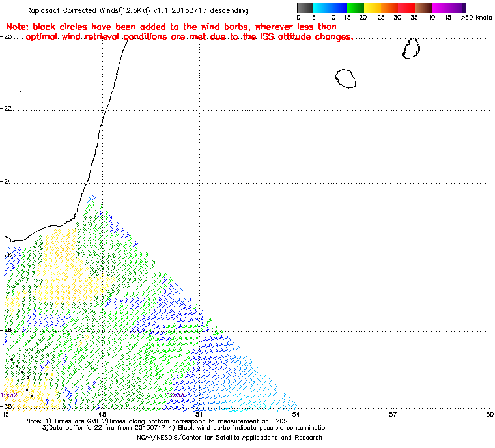Click the Madagascar coastline near -22 latitude
Screen dimensions: 495x448
106,110
